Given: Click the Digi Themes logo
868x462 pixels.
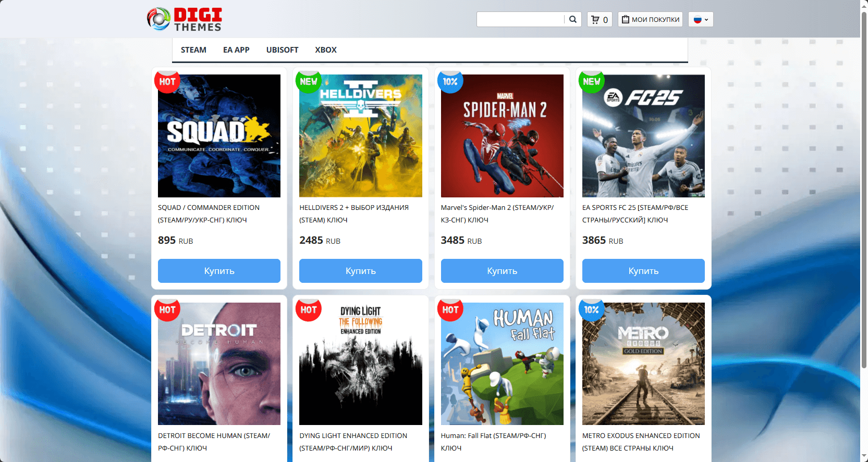Looking at the screenshot, I should [185, 19].
